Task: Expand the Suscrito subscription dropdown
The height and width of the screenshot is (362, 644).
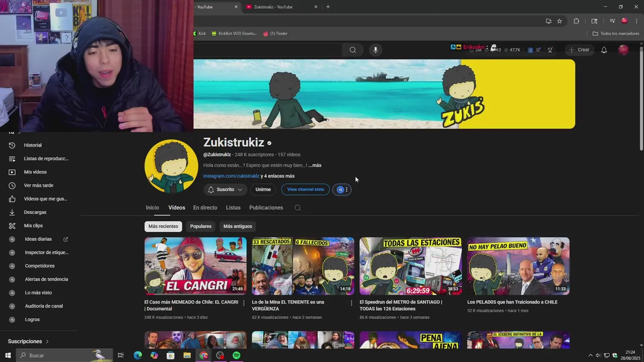Action: click(x=225, y=190)
